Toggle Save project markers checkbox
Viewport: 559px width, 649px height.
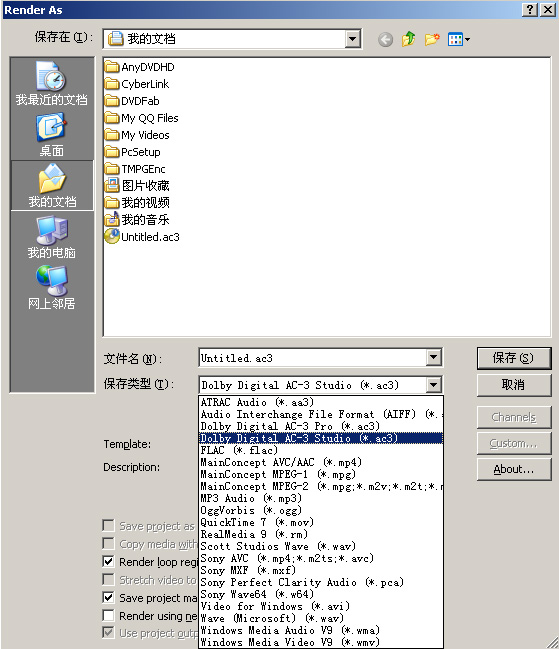click(x=108, y=597)
